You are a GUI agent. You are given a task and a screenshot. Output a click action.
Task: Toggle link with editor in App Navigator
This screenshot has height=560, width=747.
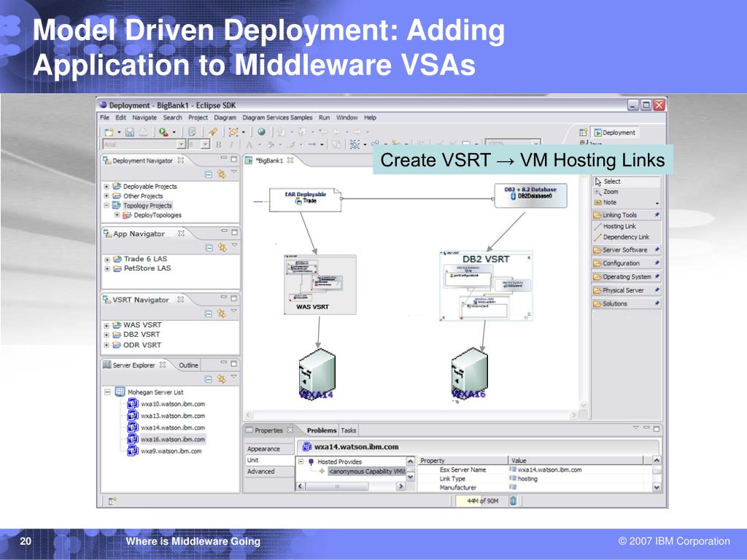point(222,247)
